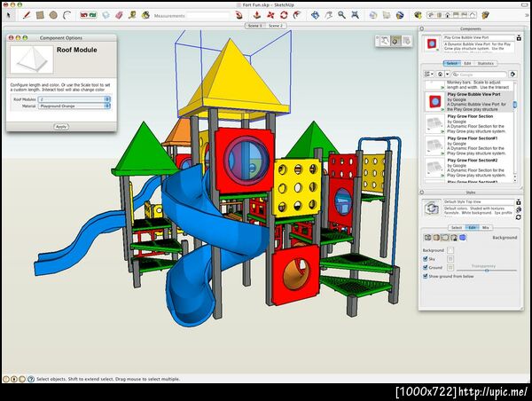The height and width of the screenshot is (401, 532).
Task: Click the ground Transparency slider
Action: [487, 271]
